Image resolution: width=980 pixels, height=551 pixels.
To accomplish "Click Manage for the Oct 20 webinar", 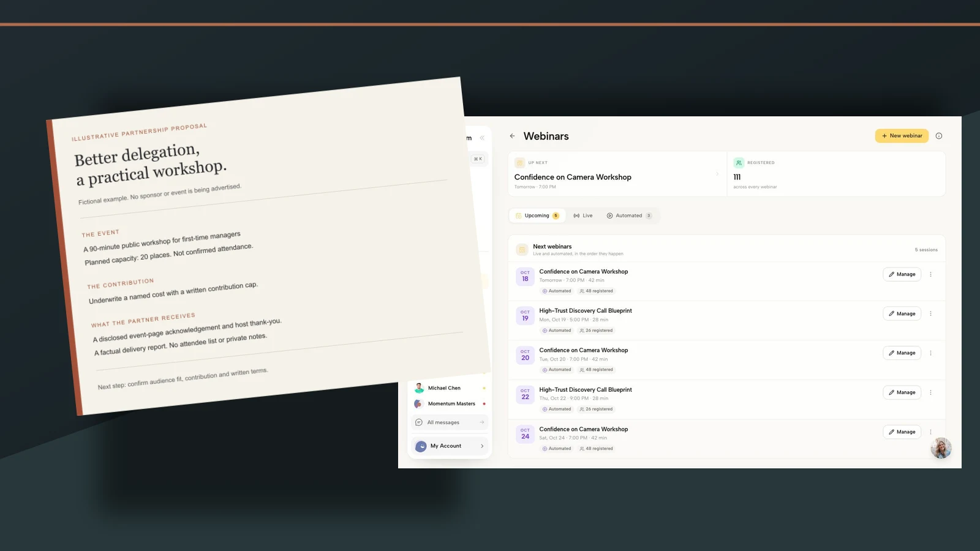I will [x=902, y=353].
